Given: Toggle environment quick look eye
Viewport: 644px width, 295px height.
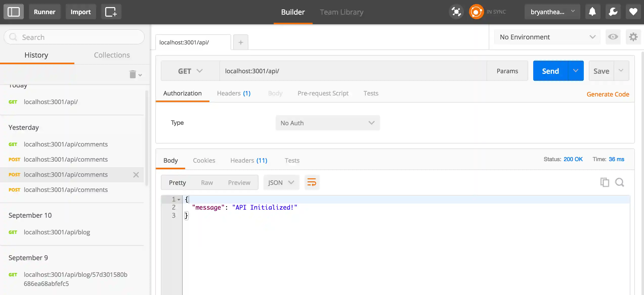Looking at the screenshot, I should (613, 37).
